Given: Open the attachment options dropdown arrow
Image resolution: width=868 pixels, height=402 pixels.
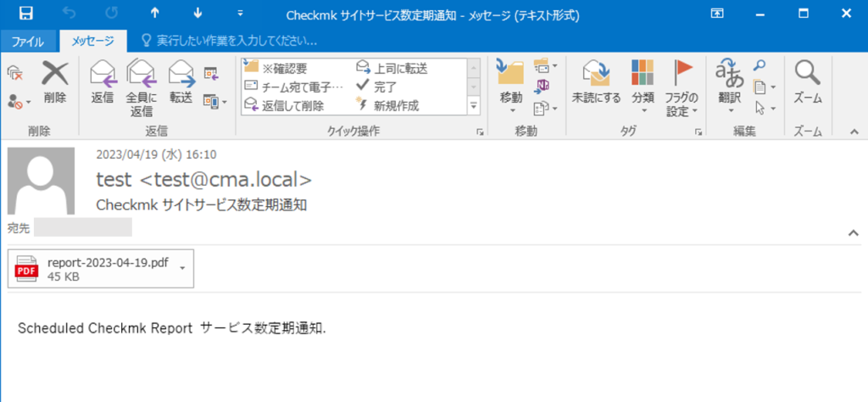Looking at the screenshot, I should coord(183,269).
